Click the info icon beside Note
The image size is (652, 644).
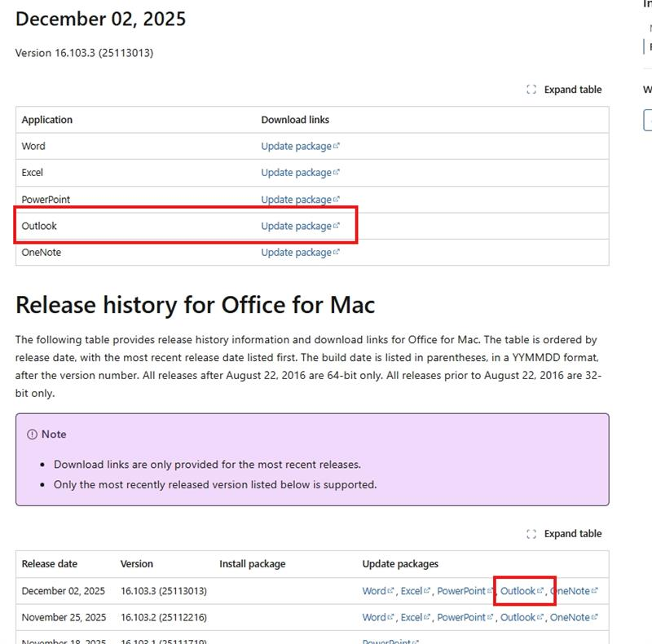[32, 434]
